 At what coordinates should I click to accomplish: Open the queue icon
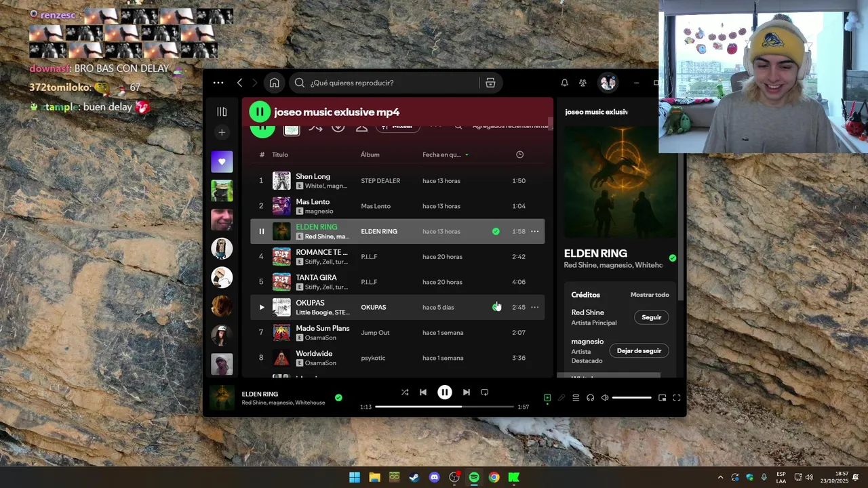576,398
